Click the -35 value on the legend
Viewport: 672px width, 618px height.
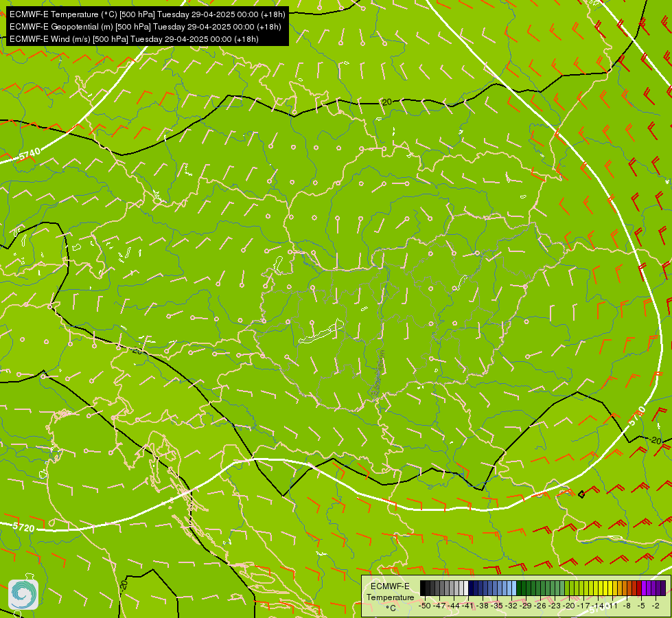tap(498, 606)
